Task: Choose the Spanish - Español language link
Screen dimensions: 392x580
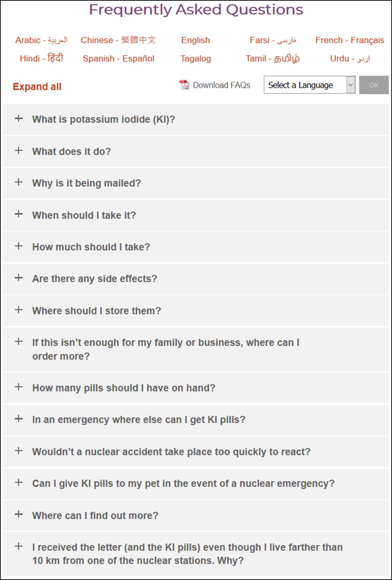Action: pyautogui.click(x=119, y=58)
